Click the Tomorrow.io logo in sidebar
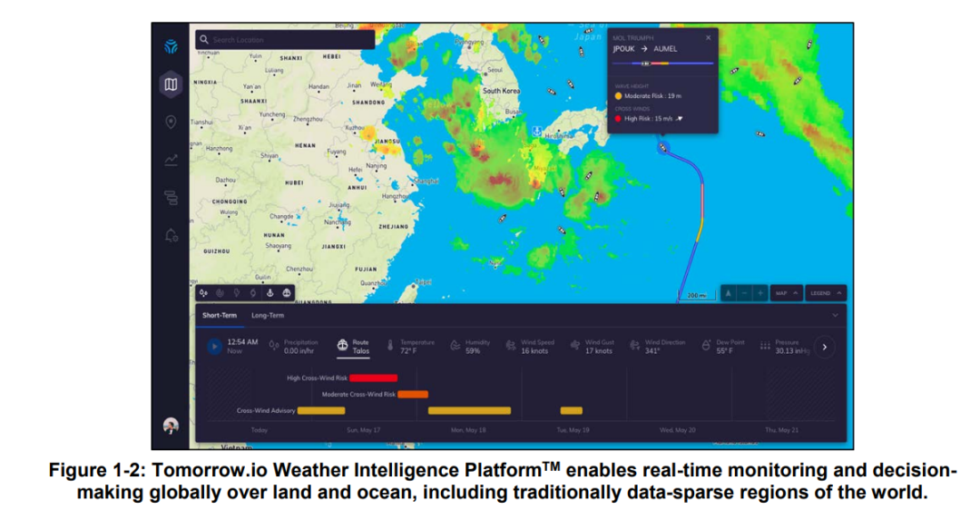The width and height of the screenshot is (980, 510). 171,47
